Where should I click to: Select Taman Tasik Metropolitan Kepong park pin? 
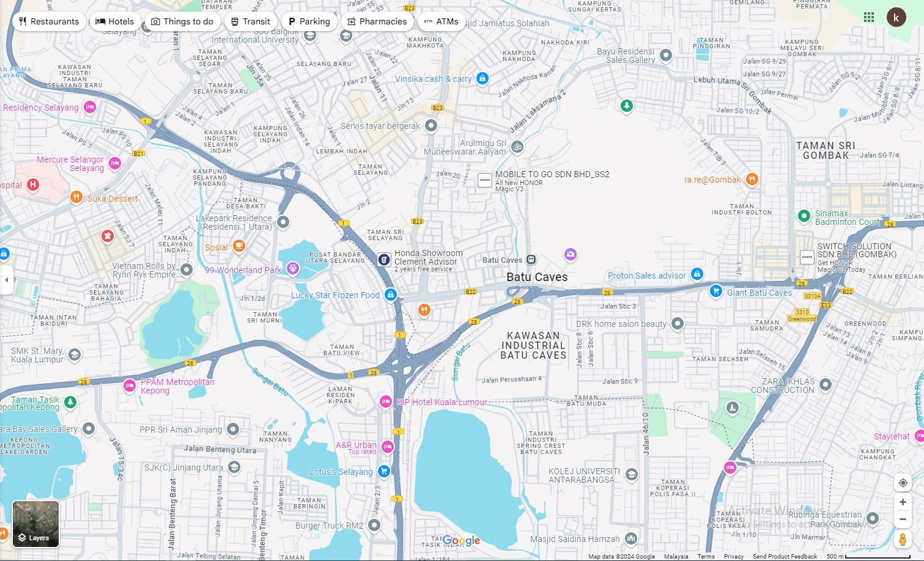coord(70,402)
